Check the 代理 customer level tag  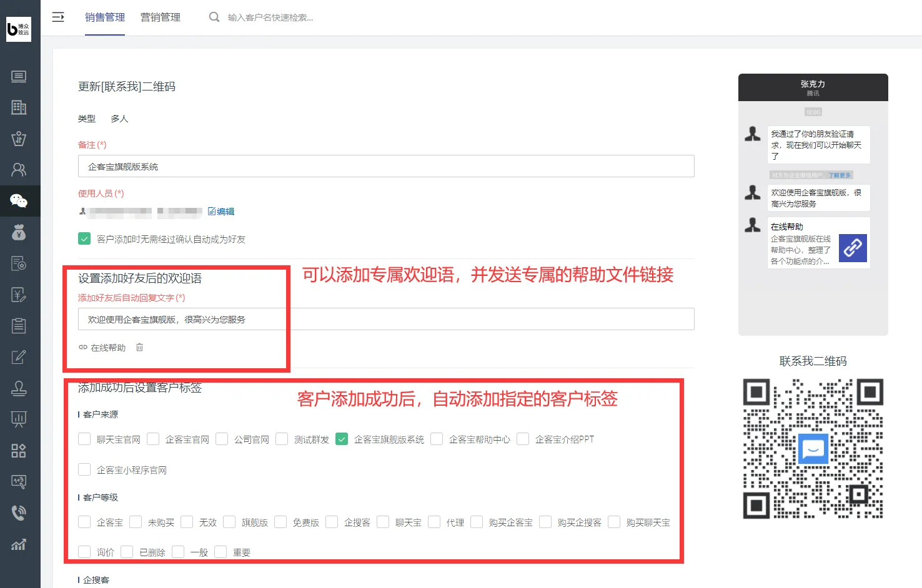tap(434, 522)
